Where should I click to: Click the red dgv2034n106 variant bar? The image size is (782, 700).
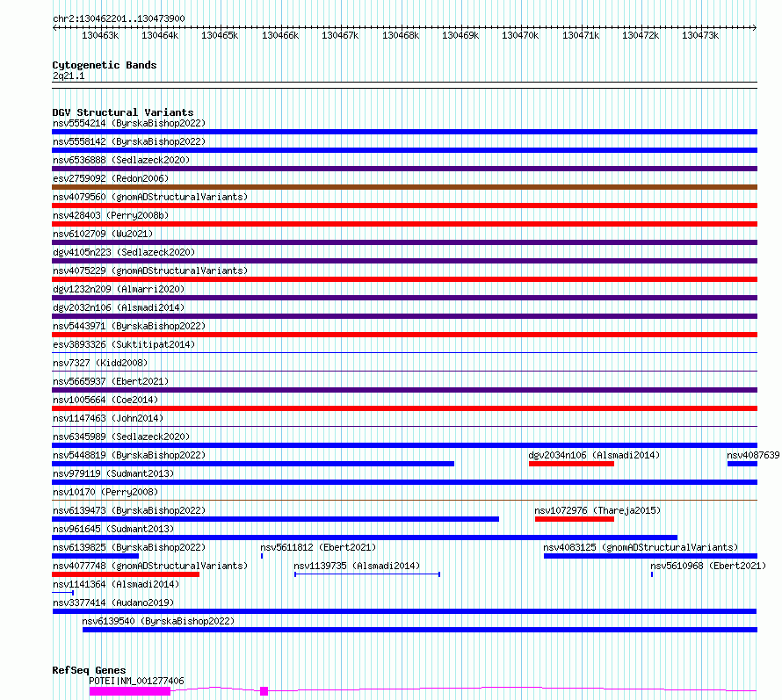(x=571, y=464)
